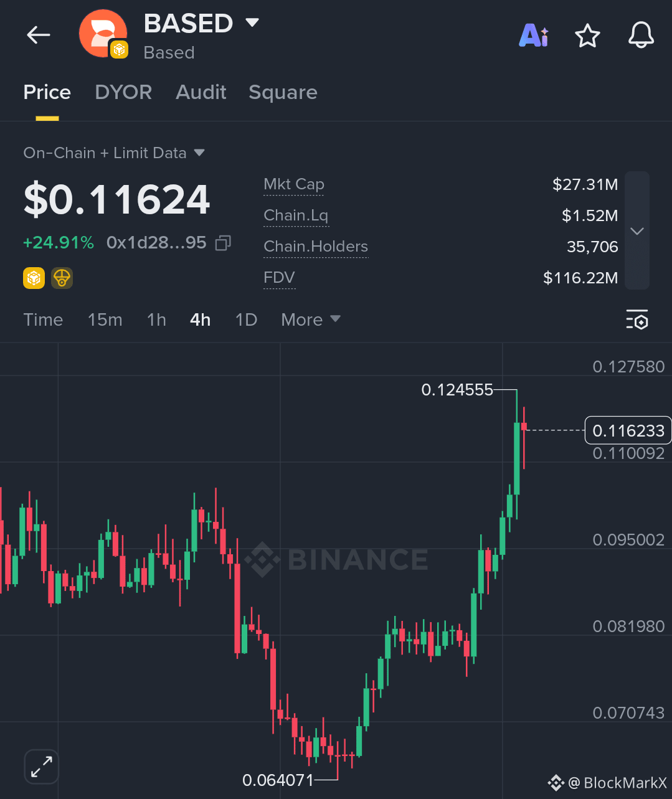Expand the chart to fullscreen

click(42, 766)
